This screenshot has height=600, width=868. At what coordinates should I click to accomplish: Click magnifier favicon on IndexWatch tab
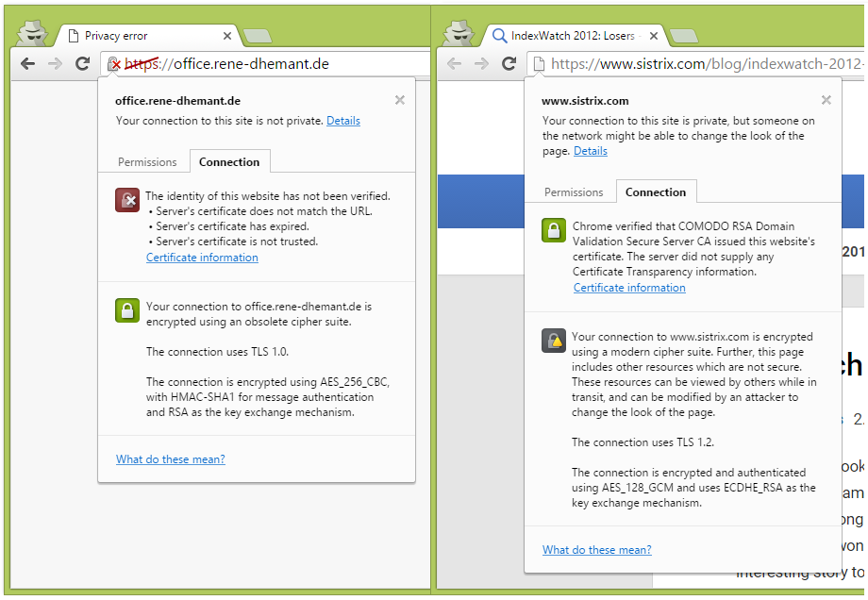[x=499, y=36]
